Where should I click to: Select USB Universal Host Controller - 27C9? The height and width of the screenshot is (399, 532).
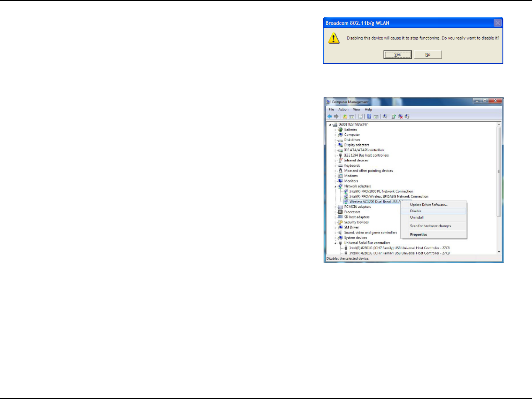[x=399, y=253]
